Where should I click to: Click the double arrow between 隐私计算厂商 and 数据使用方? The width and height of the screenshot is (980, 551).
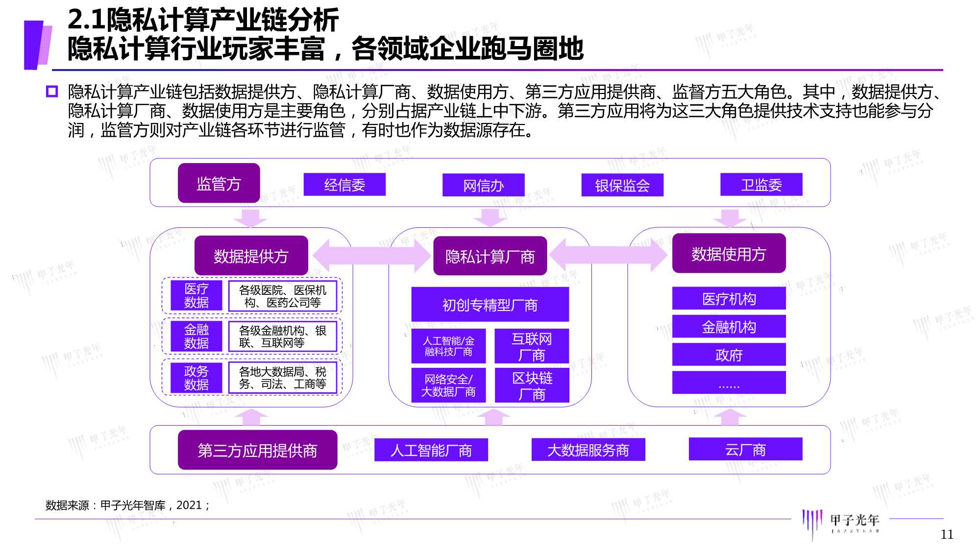pyautogui.click(x=609, y=255)
